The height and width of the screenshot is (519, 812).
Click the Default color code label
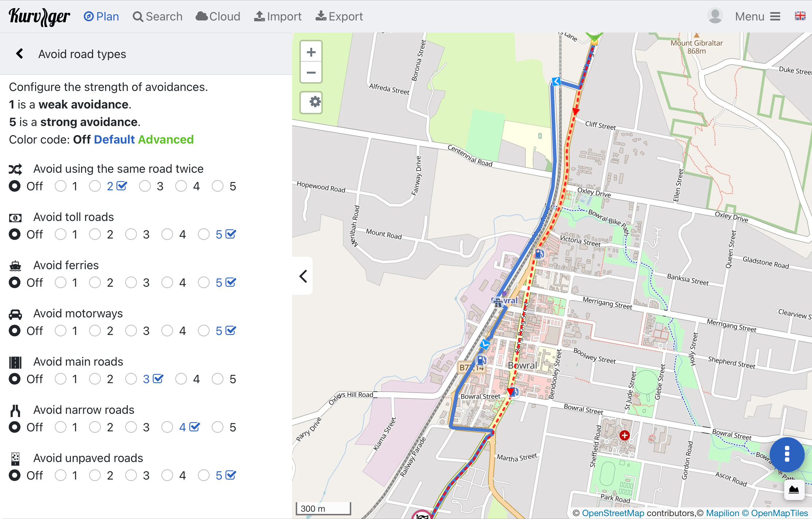pyautogui.click(x=114, y=140)
